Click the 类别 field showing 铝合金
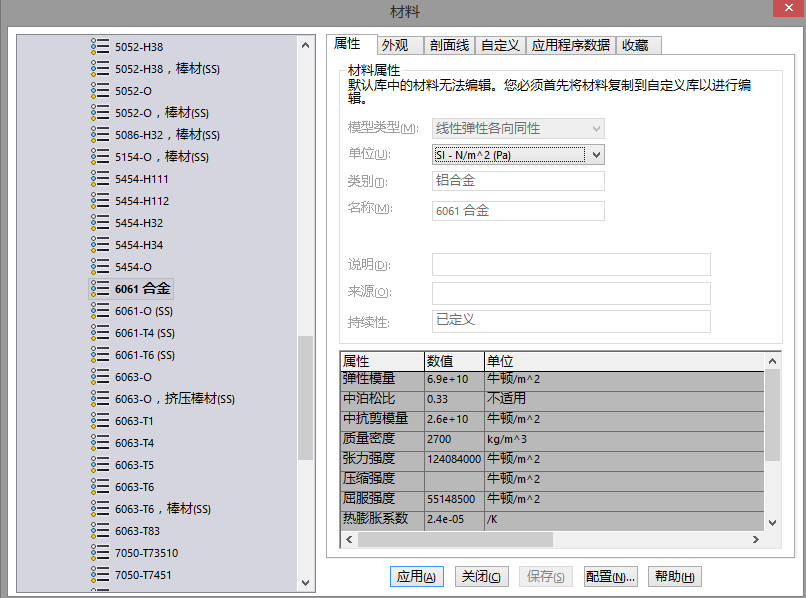 pos(518,181)
